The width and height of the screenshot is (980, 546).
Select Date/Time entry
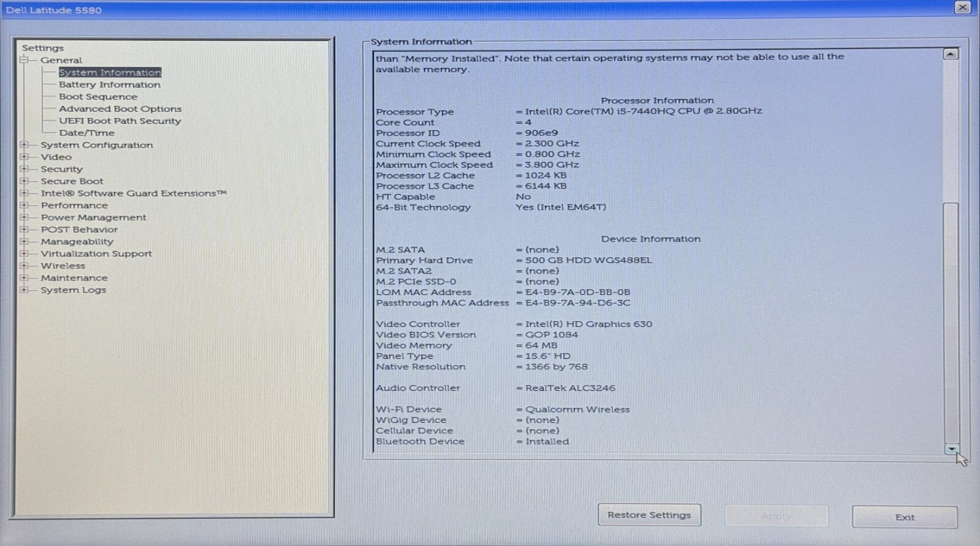click(86, 133)
